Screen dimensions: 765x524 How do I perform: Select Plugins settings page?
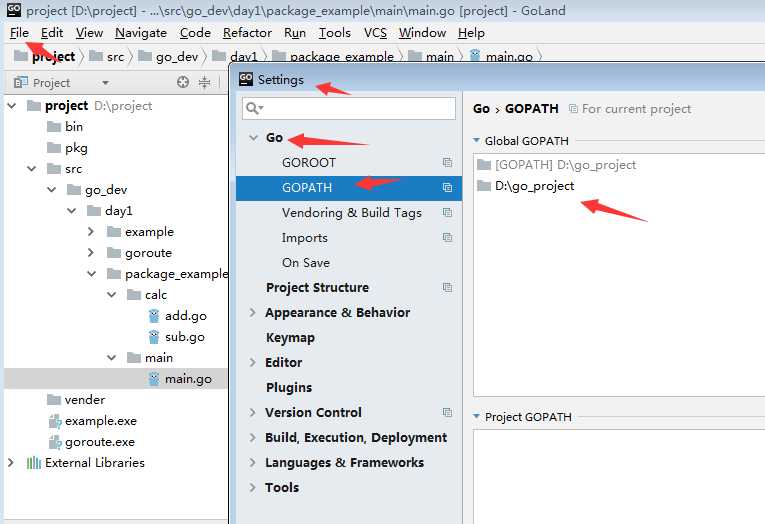[289, 387]
